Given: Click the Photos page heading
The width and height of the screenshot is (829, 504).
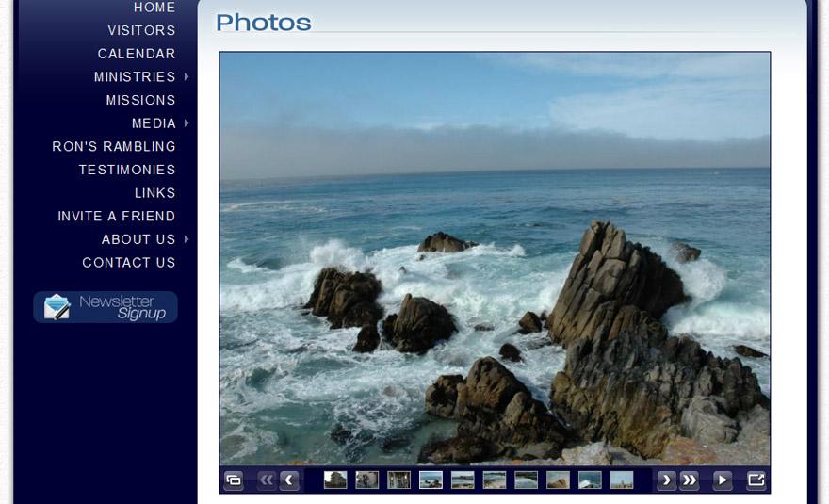Looking at the screenshot, I should pos(263,23).
